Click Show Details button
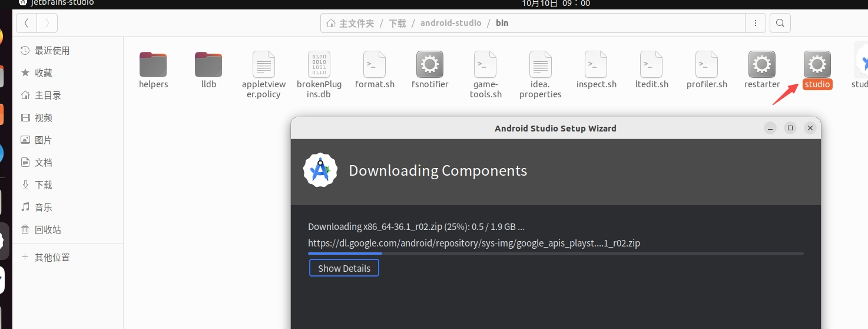 pos(344,268)
